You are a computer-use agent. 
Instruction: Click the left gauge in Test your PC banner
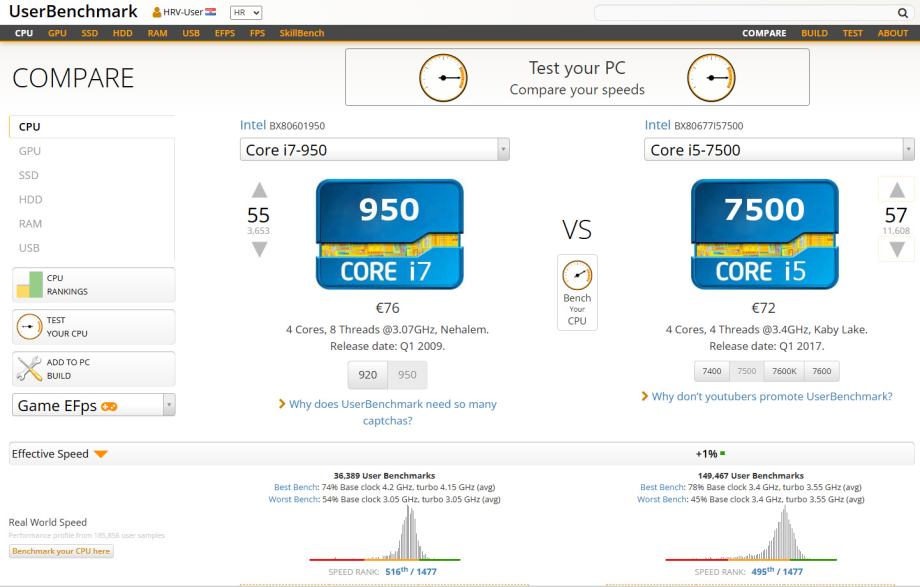pos(443,77)
